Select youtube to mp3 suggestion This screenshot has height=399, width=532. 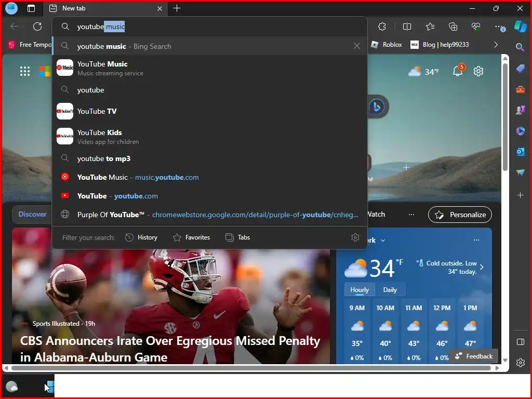point(210,158)
